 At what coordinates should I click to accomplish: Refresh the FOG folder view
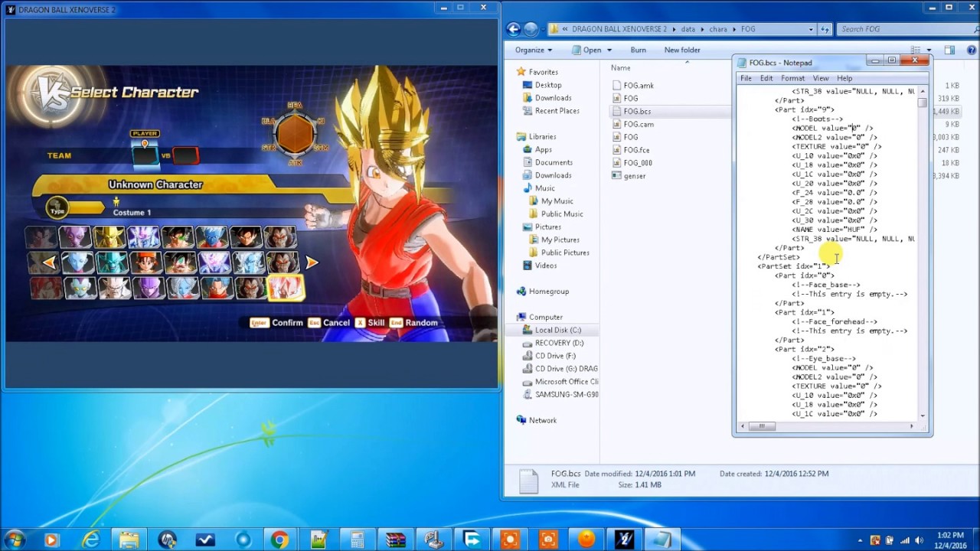[825, 29]
